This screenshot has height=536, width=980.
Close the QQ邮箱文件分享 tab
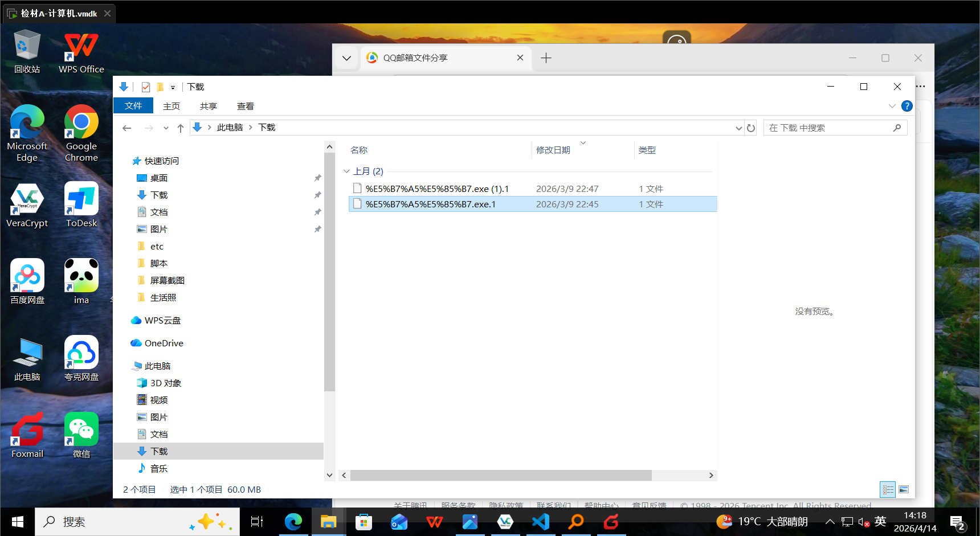[520, 58]
